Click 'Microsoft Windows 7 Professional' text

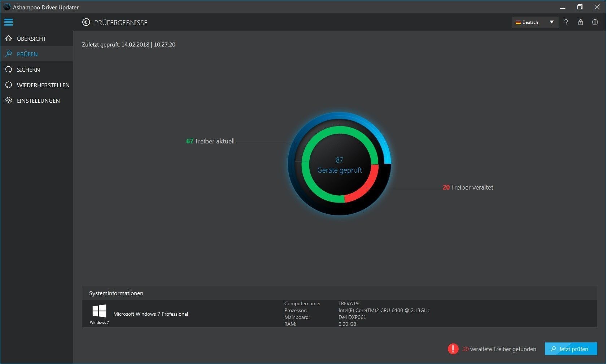point(150,314)
